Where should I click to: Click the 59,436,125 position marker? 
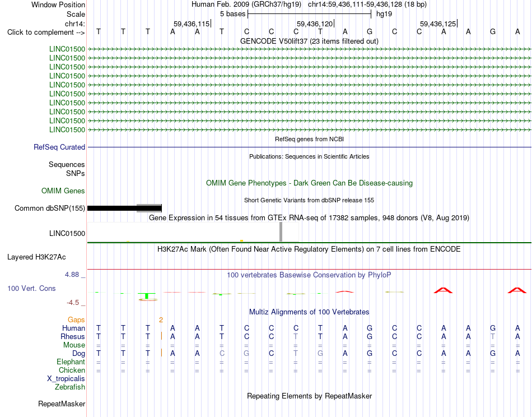[x=438, y=24]
